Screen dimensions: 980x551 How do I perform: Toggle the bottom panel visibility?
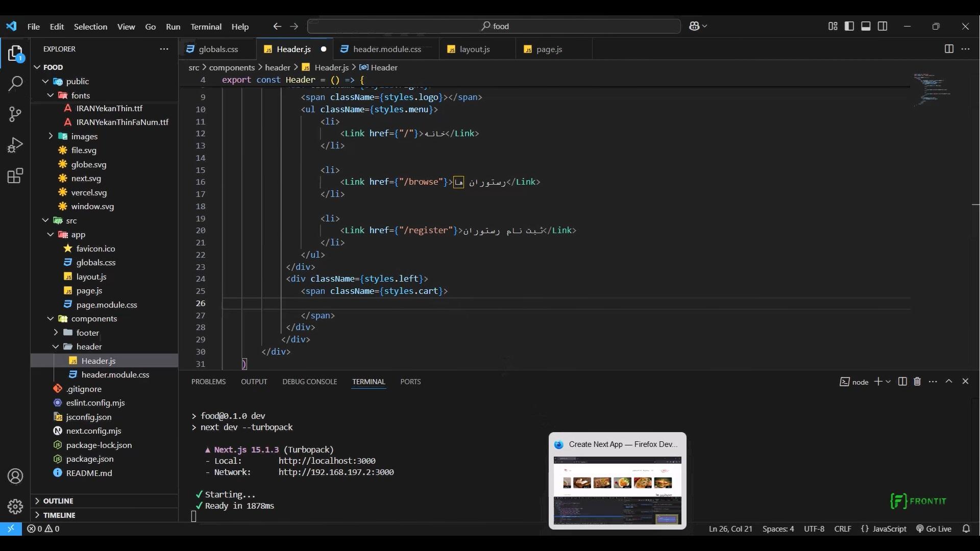pos(866,26)
